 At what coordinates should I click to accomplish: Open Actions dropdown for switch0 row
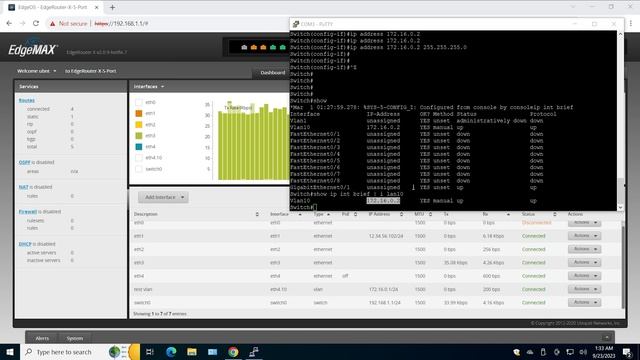tap(584, 302)
